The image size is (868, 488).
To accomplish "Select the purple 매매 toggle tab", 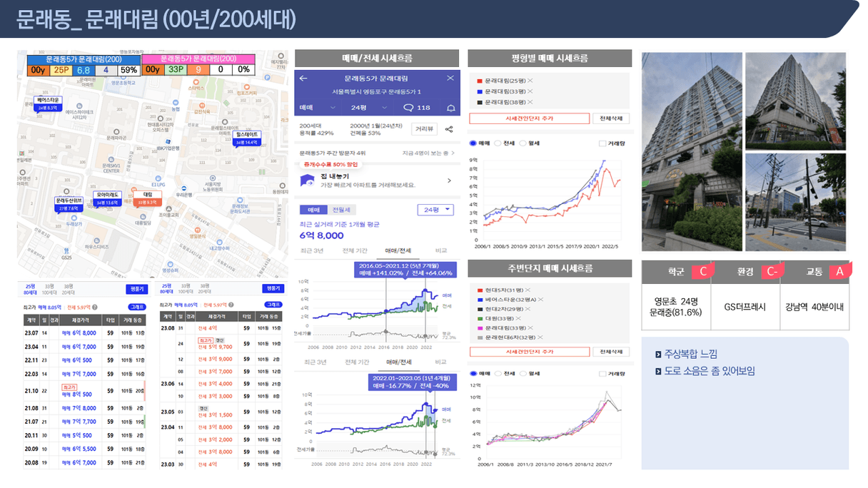I will tap(313, 210).
